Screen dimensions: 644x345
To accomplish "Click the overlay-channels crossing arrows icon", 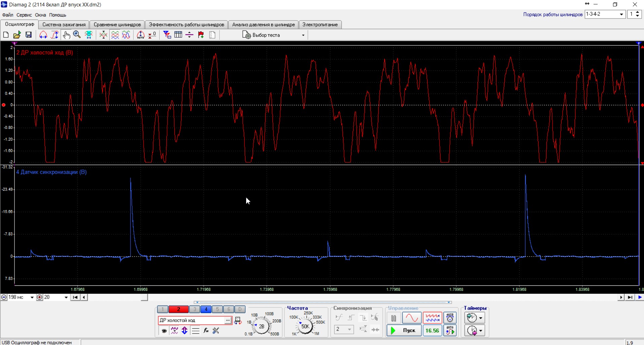I will point(103,35).
